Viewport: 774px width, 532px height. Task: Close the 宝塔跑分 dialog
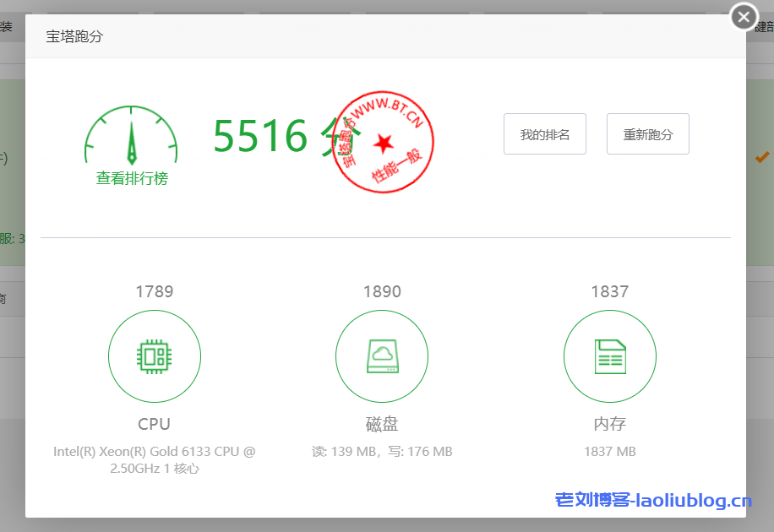click(744, 17)
